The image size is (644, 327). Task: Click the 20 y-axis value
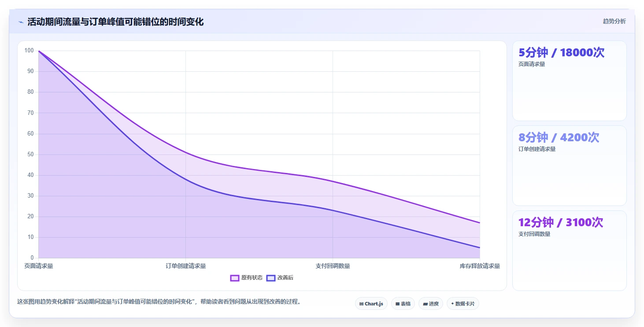point(30,217)
